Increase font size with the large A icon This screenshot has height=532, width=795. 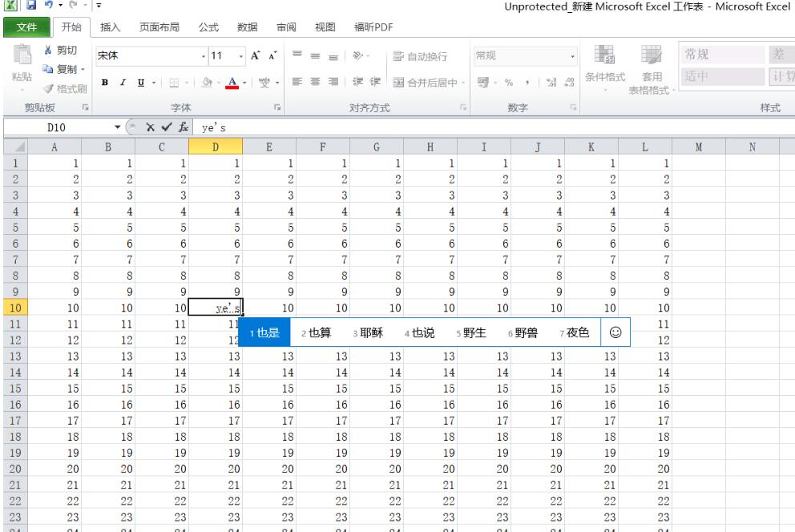coord(255,56)
